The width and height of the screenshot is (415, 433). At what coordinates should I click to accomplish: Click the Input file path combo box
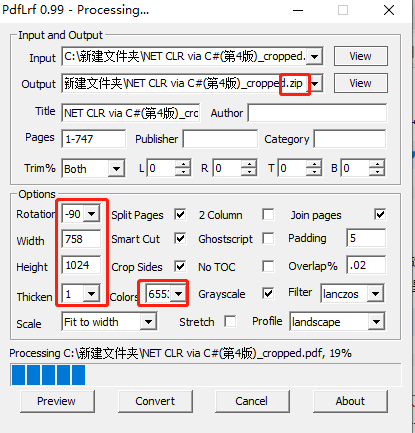coord(192,56)
